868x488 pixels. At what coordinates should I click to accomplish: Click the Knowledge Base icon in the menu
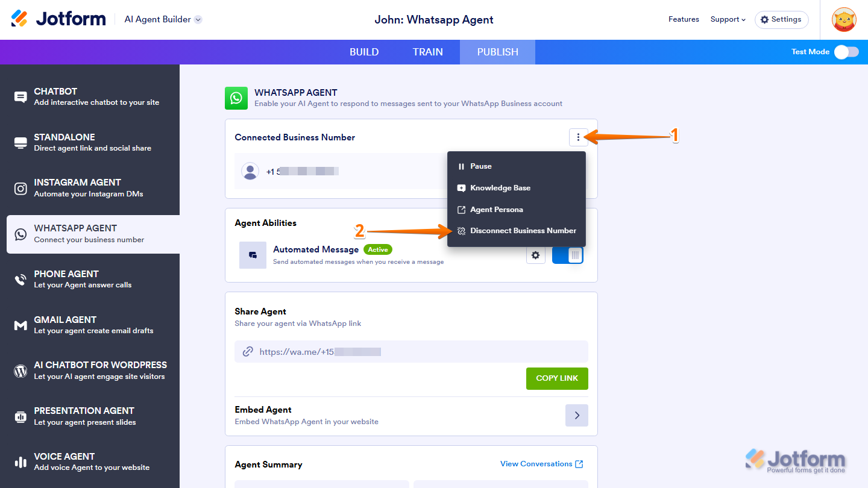(461, 188)
